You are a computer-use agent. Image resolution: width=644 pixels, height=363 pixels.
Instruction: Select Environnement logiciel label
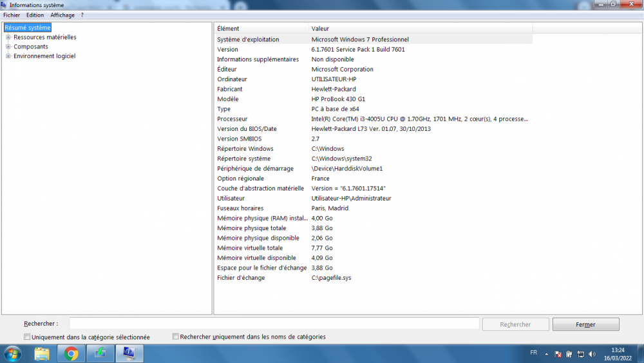[x=44, y=56]
